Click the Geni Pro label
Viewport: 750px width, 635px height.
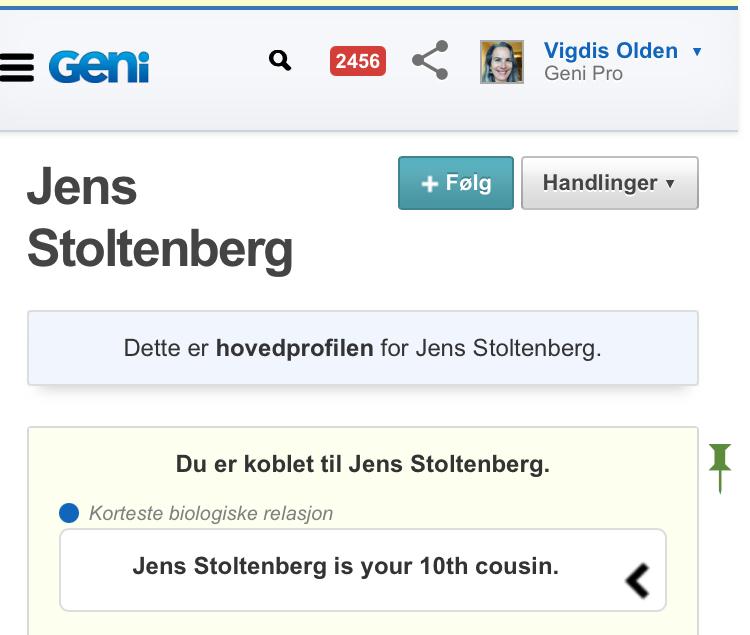coord(584,74)
